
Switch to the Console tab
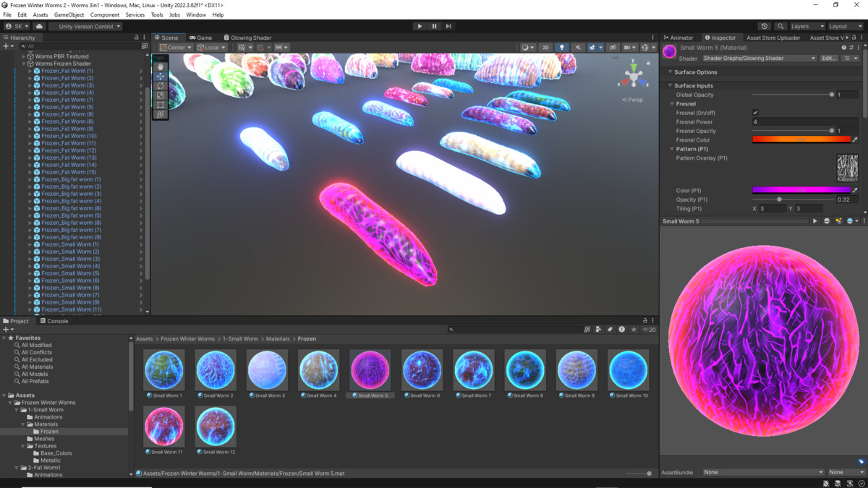(54, 321)
